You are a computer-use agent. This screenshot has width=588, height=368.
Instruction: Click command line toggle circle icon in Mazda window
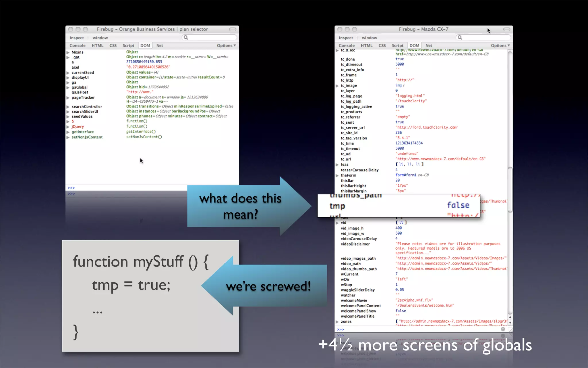[x=503, y=329]
